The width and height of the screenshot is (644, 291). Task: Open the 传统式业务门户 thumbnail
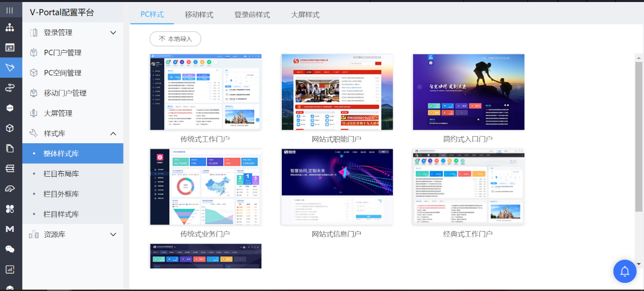206,187
